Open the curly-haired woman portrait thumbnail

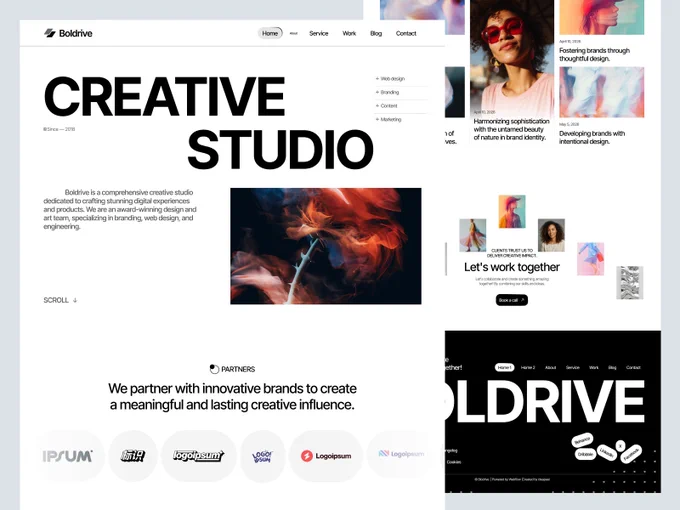pyautogui.click(x=551, y=235)
